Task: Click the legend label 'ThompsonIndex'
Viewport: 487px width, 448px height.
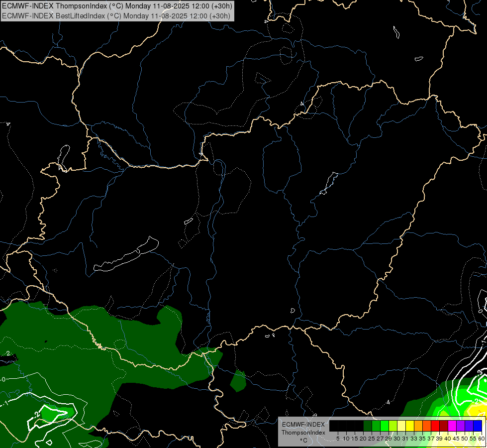Action: (x=303, y=433)
